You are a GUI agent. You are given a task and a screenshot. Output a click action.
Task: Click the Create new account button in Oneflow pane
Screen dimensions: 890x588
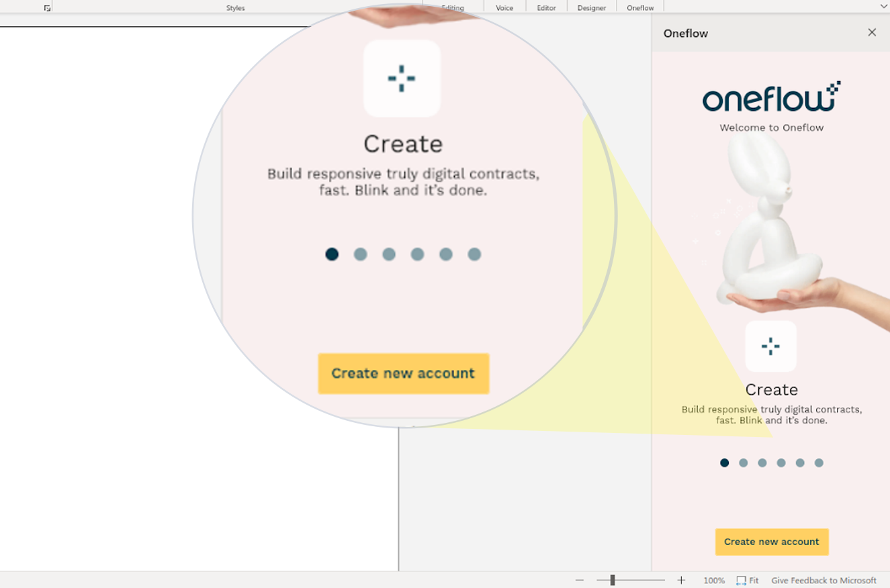[x=771, y=542]
